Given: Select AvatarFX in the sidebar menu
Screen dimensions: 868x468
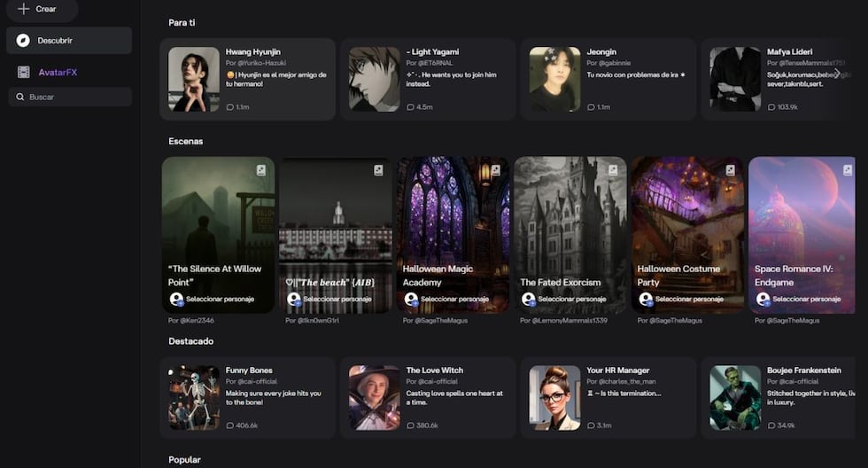Looking at the screenshot, I should 58,72.
